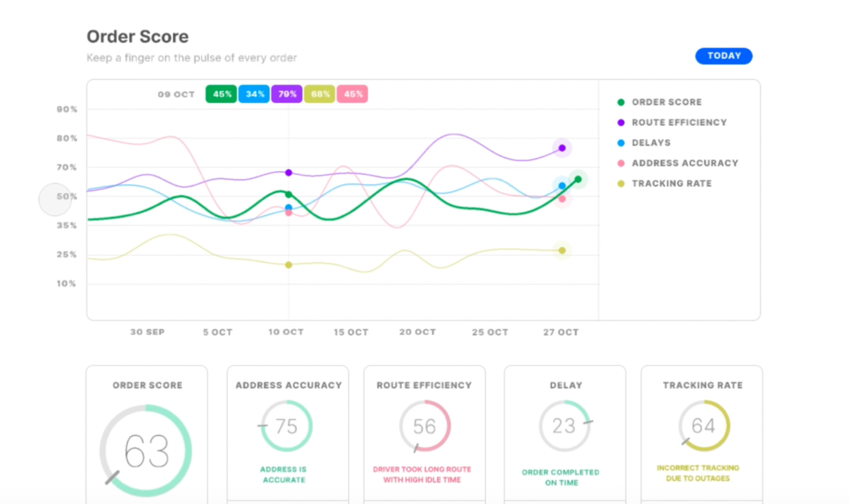Open the Address Accuracy gauge showing 75
The image size is (849, 504).
[287, 426]
